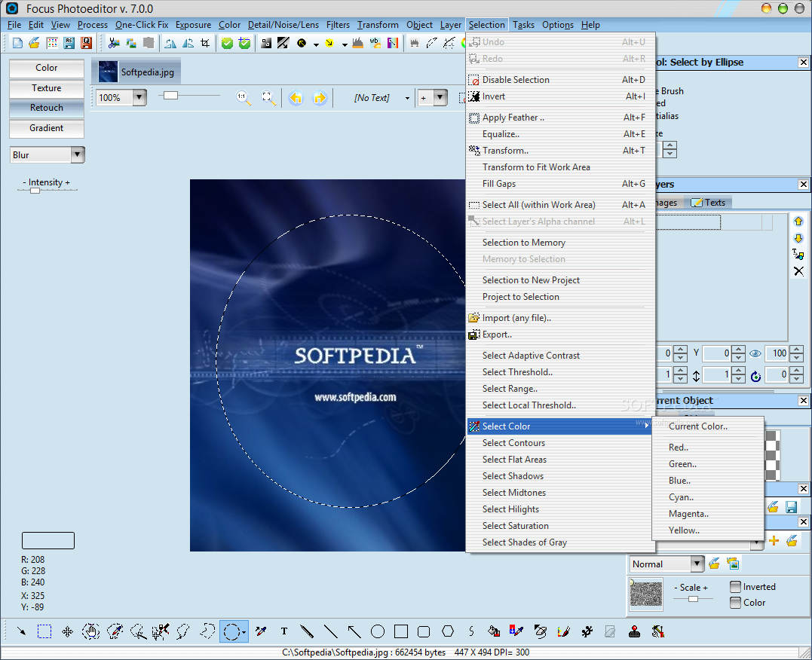Click the blue floppy save icon in right panel
812x660 pixels.
(x=792, y=507)
